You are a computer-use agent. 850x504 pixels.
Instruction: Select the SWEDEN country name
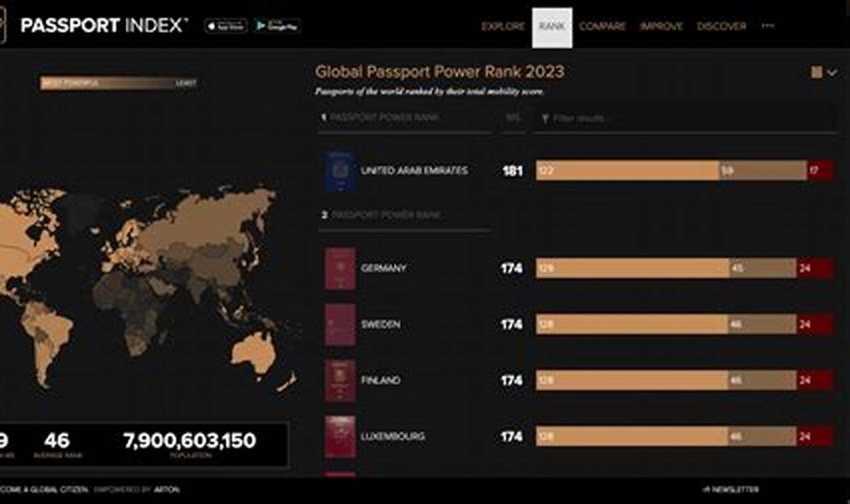[381, 325]
